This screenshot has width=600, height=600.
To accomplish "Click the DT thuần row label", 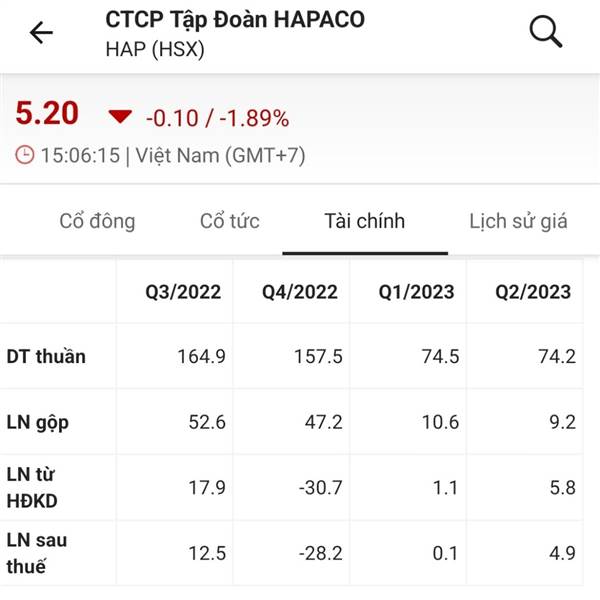I will 46,357.
